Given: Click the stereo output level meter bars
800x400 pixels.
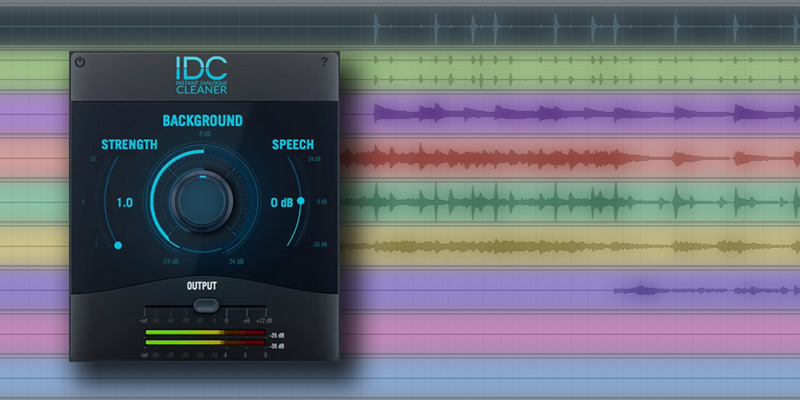Looking at the screenshot, I should click(x=205, y=337).
